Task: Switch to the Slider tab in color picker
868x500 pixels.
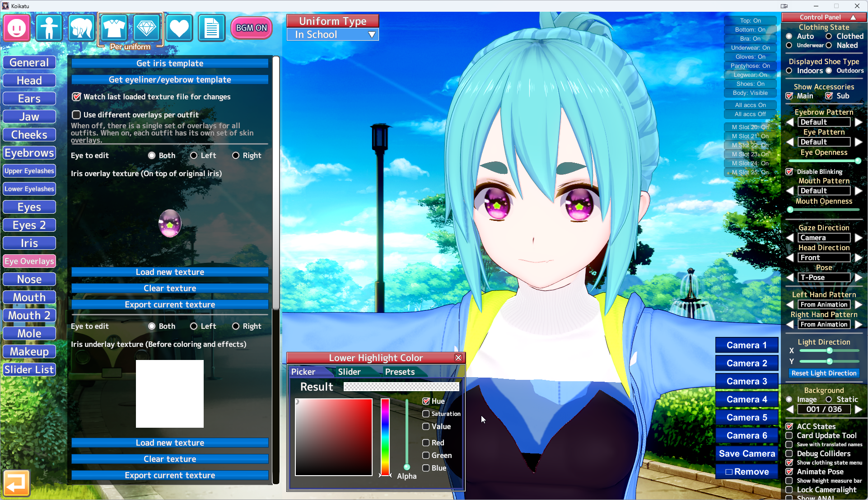Action: pyautogui.click(x=350, y=372)
